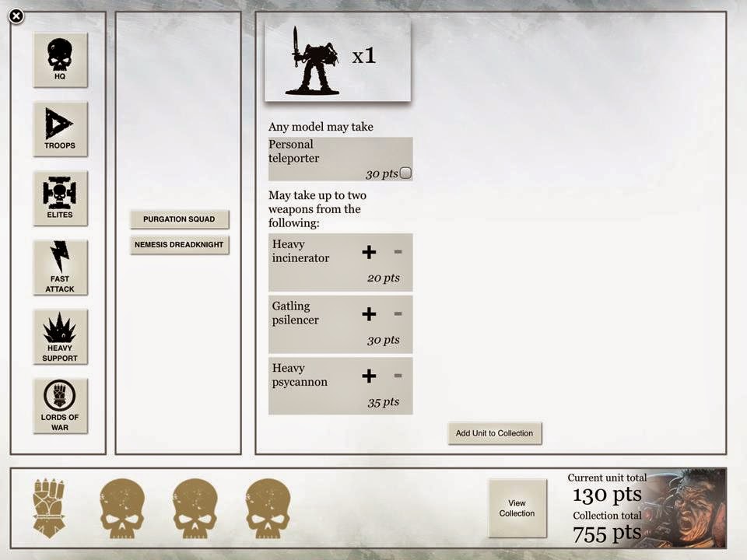Tap the middle gold skull in collection bar
This screenshot has height=560, width=747.
[195, 509]
